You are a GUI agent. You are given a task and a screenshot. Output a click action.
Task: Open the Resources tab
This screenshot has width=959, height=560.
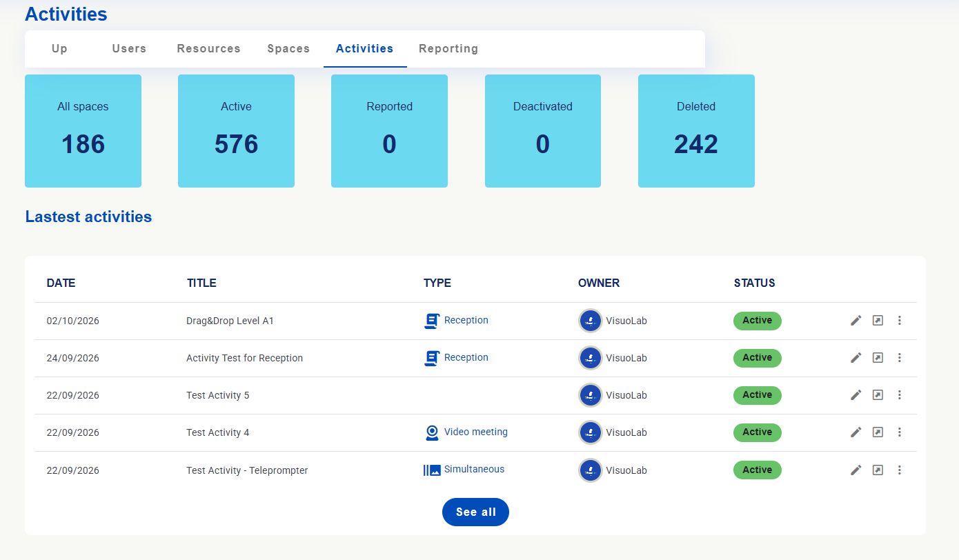point(209,49)
